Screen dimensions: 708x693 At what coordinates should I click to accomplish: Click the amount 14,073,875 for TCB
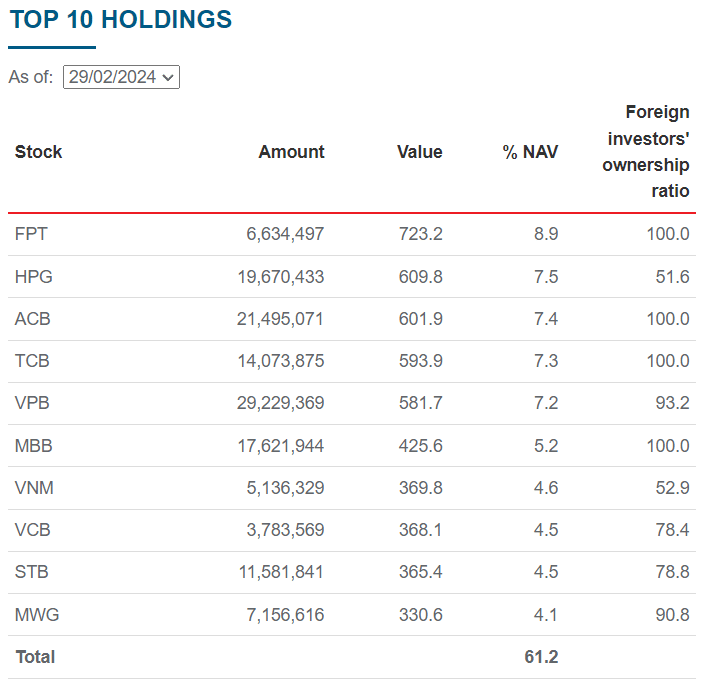281,361
